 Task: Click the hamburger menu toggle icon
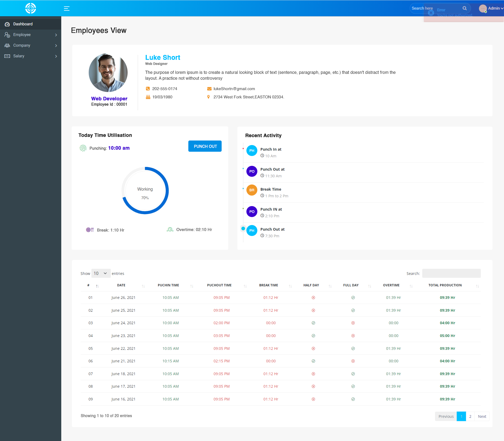click(x=67, y=9)
